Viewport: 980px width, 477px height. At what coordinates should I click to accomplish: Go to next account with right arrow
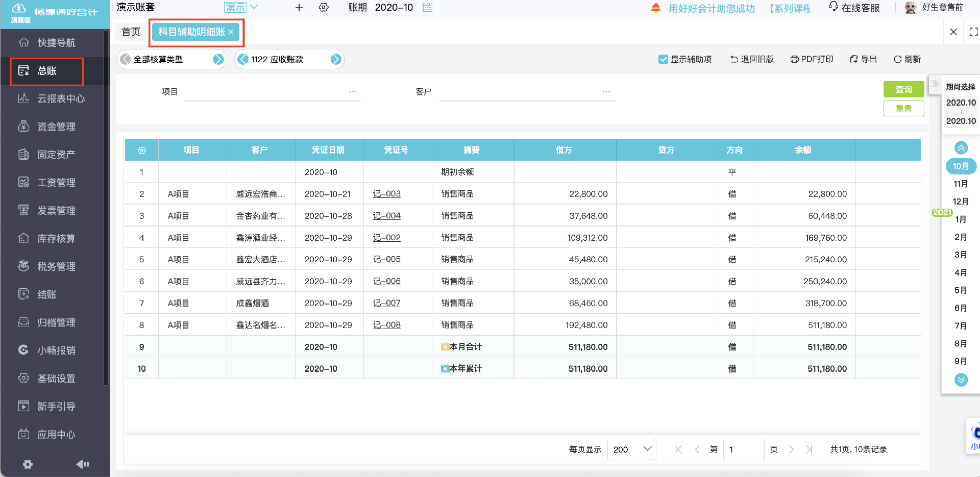tap(335, 59)
